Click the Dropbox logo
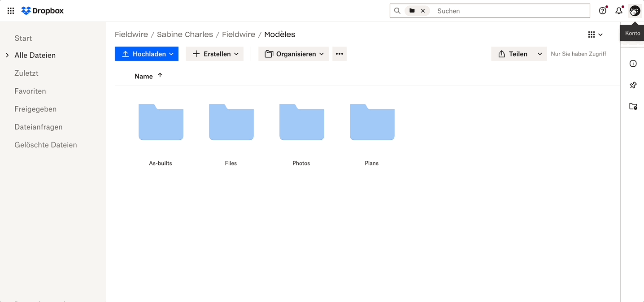The width and height of the screenshot is (644, 302). [42, 10]
